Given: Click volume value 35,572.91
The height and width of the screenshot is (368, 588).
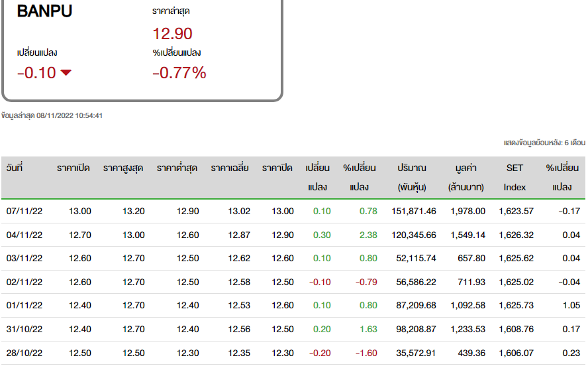Looking at the screenshot, I should click(x=416, y=353).
